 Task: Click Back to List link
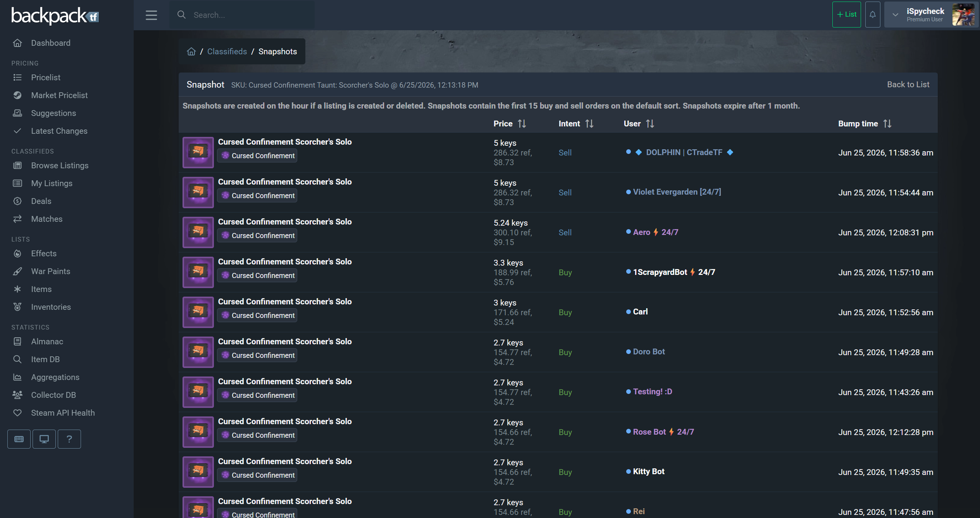908,85
